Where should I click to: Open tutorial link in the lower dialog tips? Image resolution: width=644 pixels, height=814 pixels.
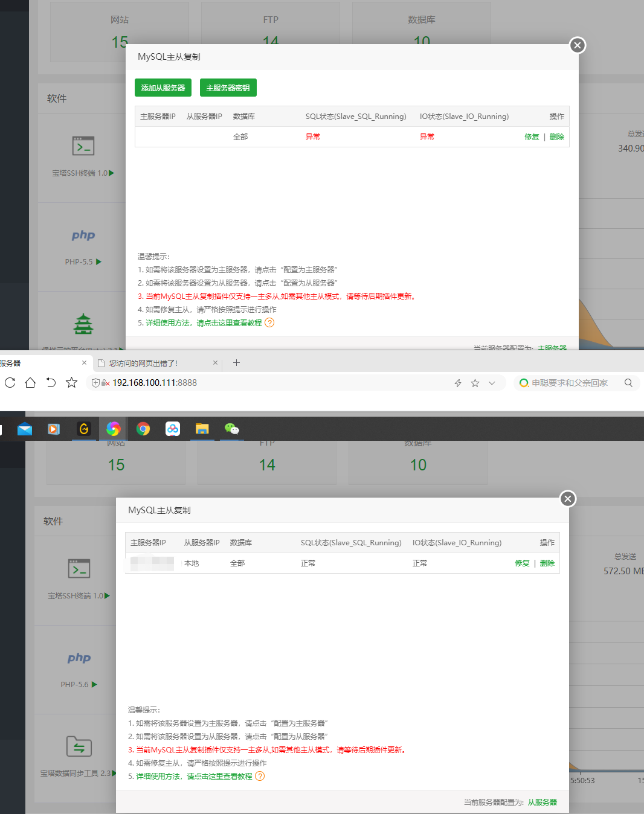point(194,777)
